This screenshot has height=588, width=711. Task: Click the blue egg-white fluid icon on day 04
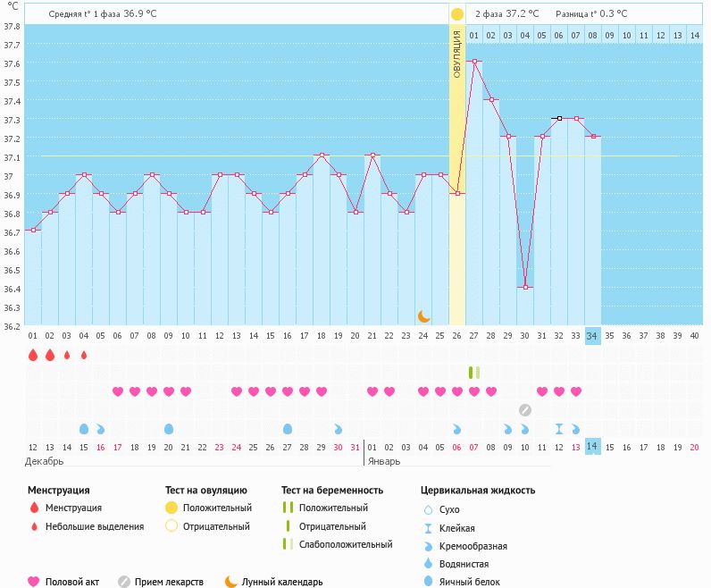point(84,429)
